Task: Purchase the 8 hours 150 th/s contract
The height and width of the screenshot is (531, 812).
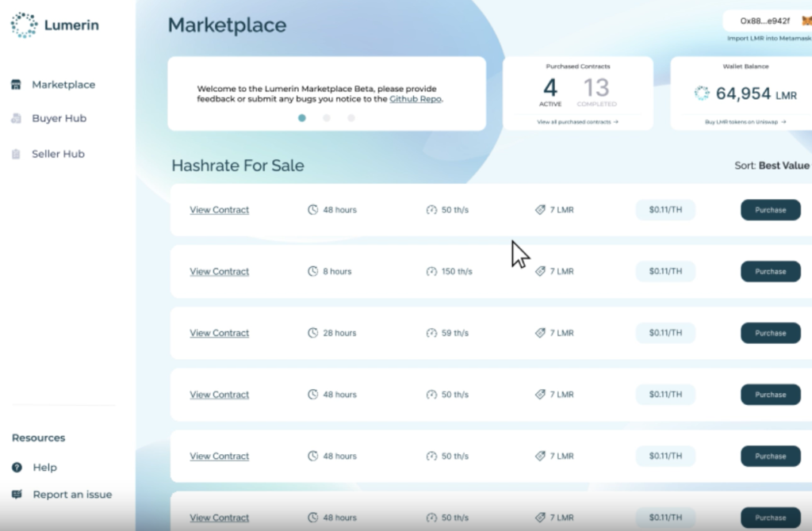Action: [x=770, y=271]
